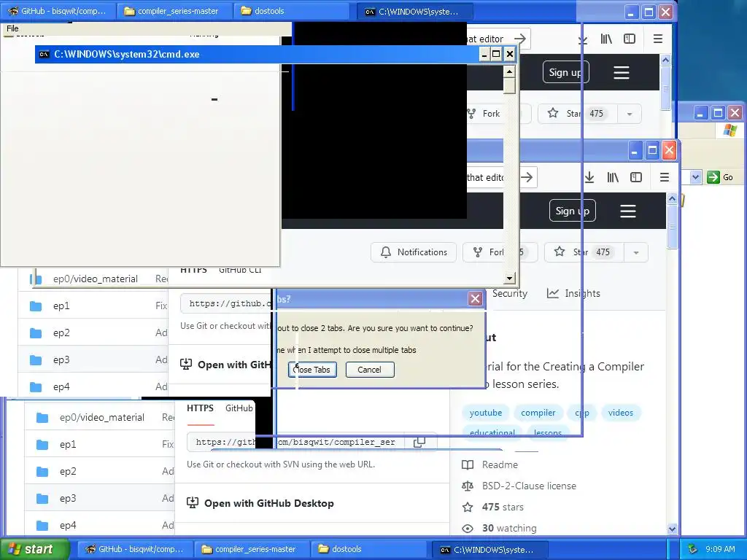This screenshot has height=560, width=747.
Task: Click the system tray icon beside the clock
Action: [x=693, y=549]
